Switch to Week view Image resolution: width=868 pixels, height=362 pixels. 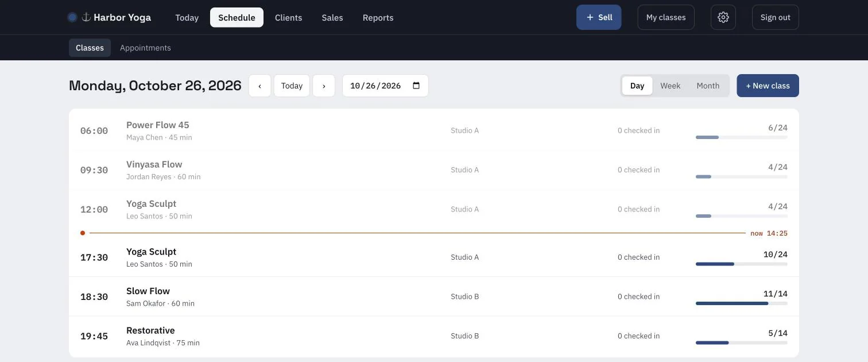click(x=671, y=86)
